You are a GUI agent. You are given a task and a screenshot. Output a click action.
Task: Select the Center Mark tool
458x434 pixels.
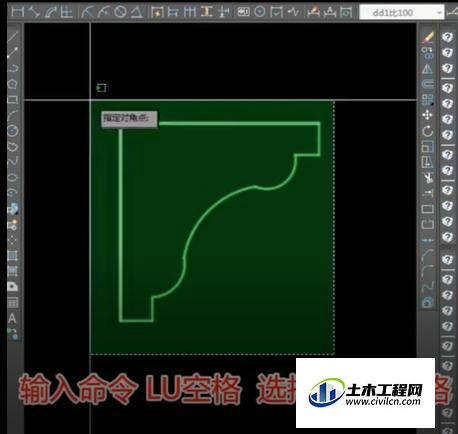click(260, 12)
